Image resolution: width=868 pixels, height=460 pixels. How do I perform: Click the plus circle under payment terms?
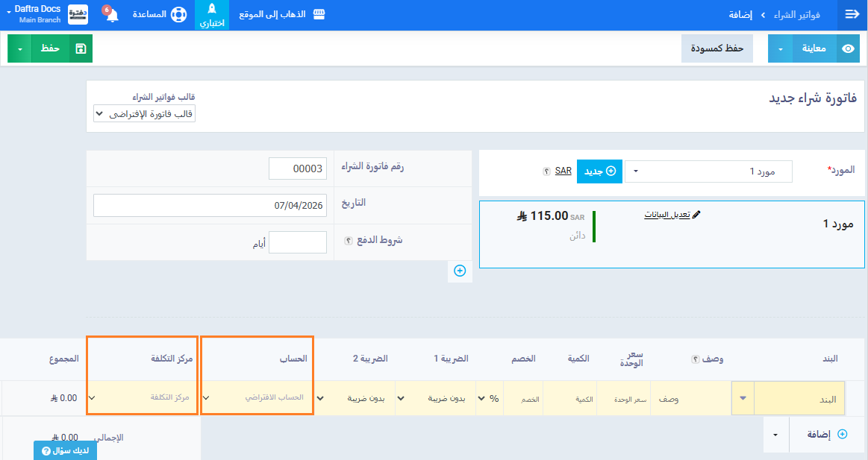460,271
